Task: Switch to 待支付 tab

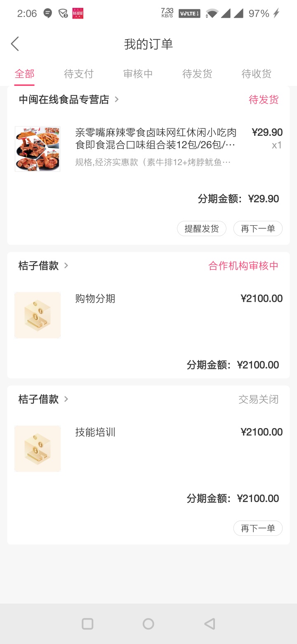Action: (x=79, y=74)
